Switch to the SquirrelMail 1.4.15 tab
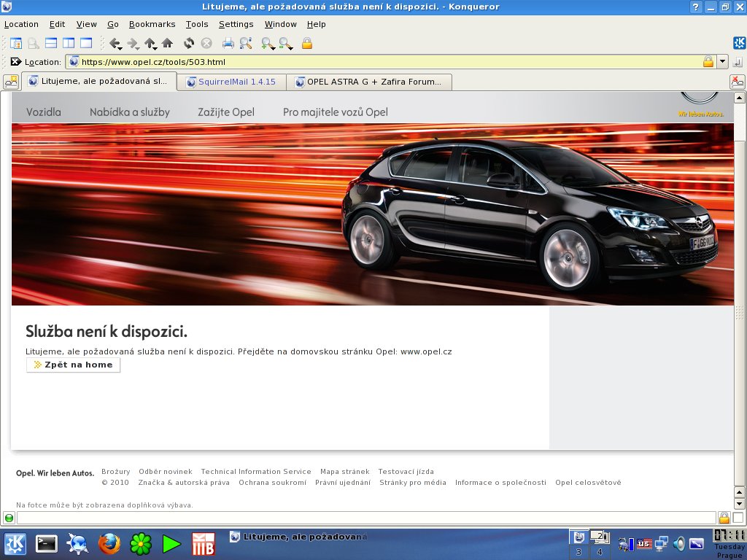Screen dimensions: 747x560 pyautogui.click(x=231, y=82)
